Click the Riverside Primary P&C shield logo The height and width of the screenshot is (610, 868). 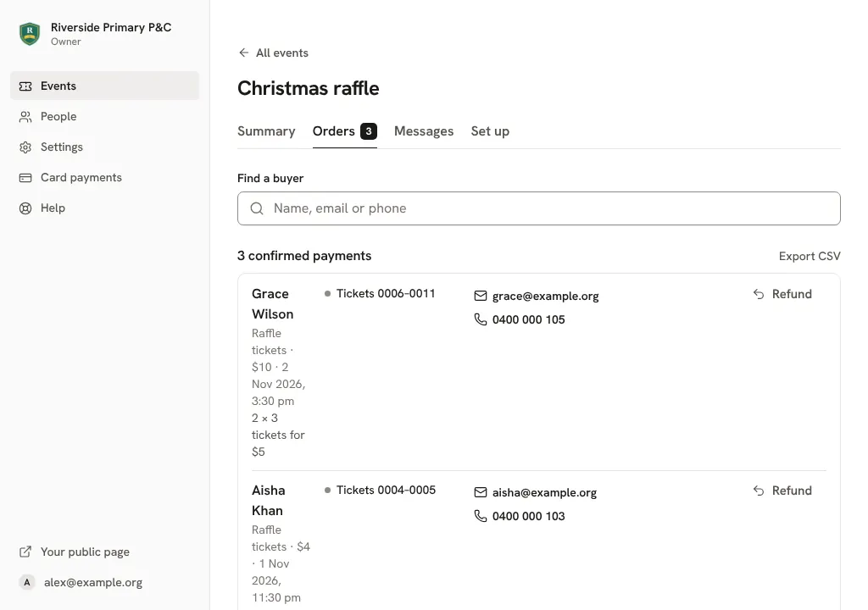click(x=30, y=34)
